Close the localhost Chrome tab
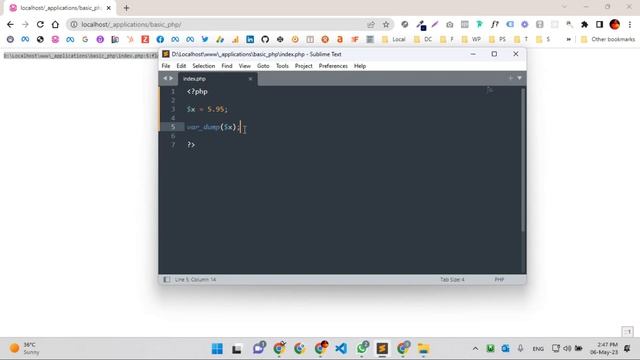Screen dimensions: 640x360 tap(109, 8)
